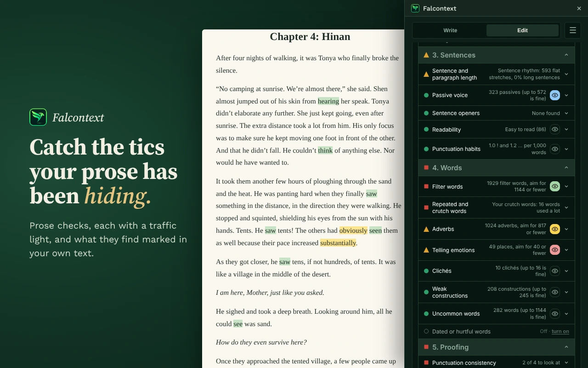Switch to the Write tab
The image size is (588, 368).
[450, 30]
